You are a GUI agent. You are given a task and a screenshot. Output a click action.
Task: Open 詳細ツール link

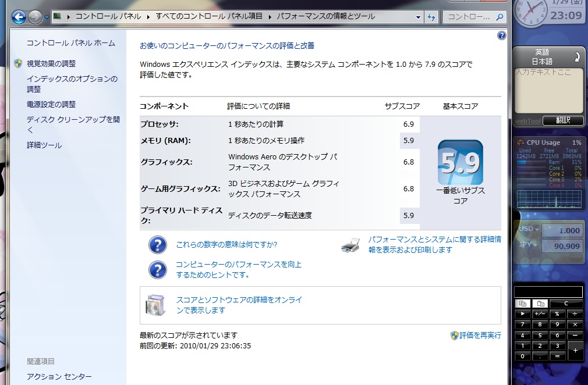coord(44,145)
